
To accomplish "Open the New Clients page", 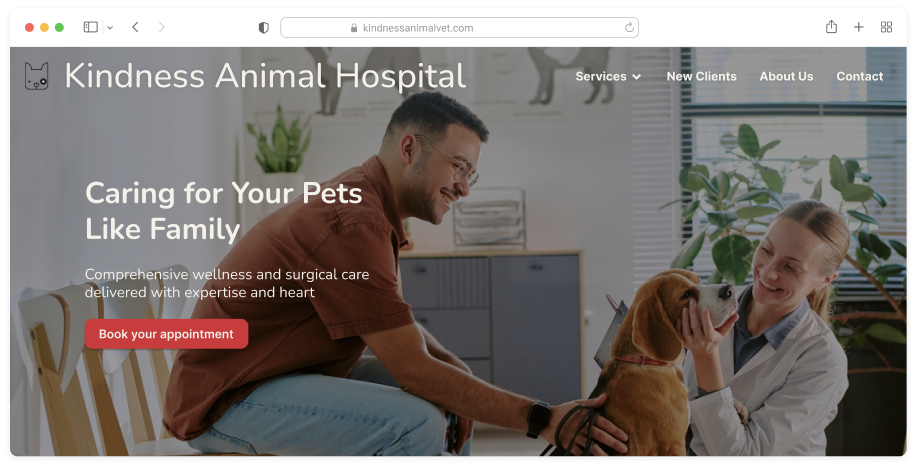I will tap(702, 77).
